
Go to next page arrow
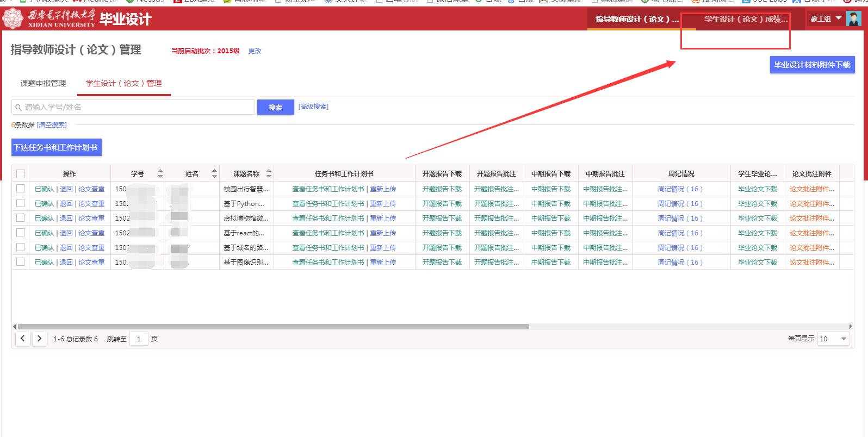click(x=39, y=339)
